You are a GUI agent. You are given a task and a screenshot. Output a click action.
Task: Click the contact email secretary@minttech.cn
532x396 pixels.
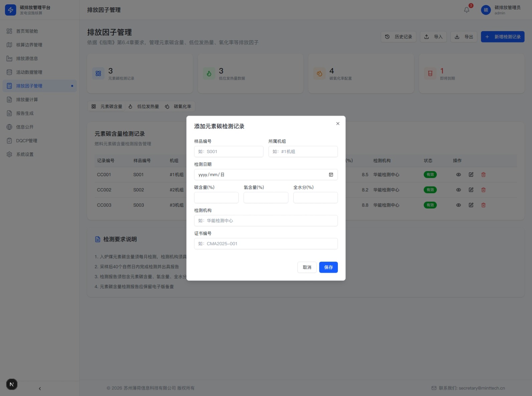click(x=482, y=388)
